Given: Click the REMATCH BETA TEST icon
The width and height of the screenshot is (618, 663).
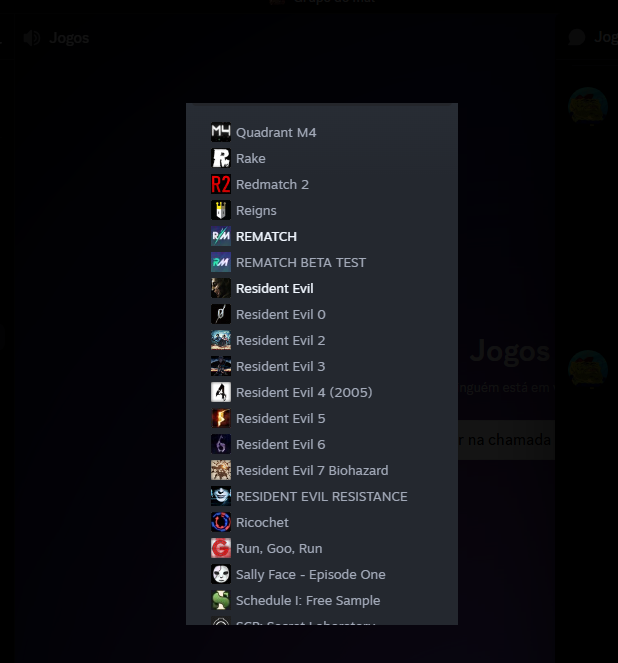Looking at the screenshot, I should [221, 262].
